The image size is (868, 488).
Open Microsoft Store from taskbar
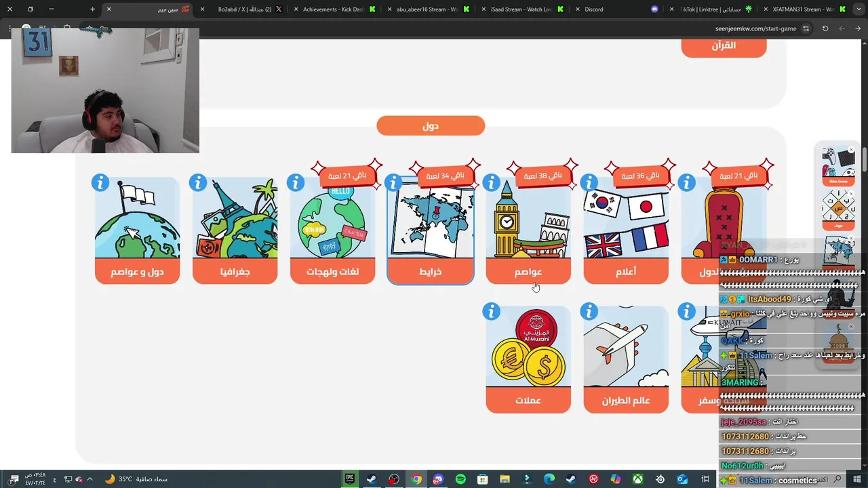(483, 479)
